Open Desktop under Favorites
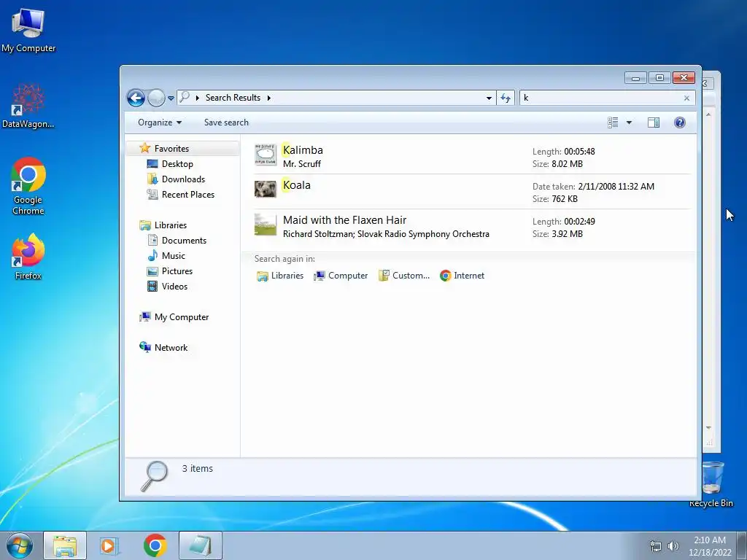This screenshot has height=560, width=747. pyautogui.click(x=177, y=164)
